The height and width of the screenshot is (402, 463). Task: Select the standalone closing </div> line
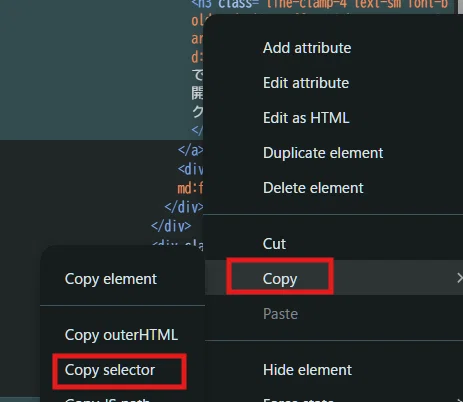coord(171,226)
